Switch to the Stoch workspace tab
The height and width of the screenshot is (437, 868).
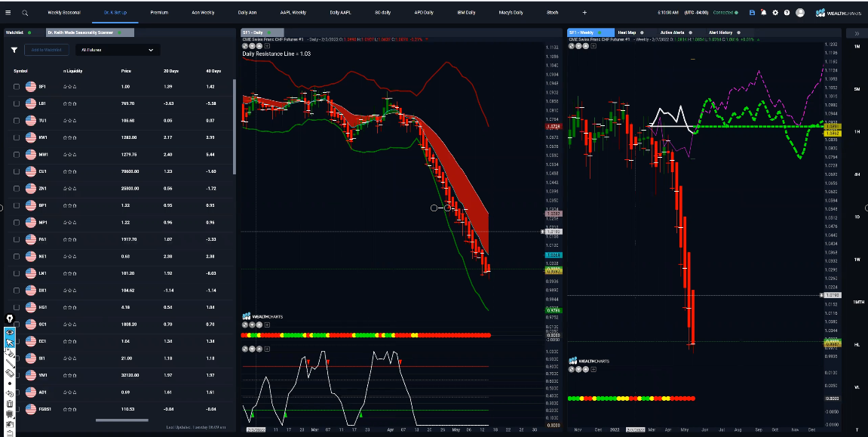pos(553,12)
